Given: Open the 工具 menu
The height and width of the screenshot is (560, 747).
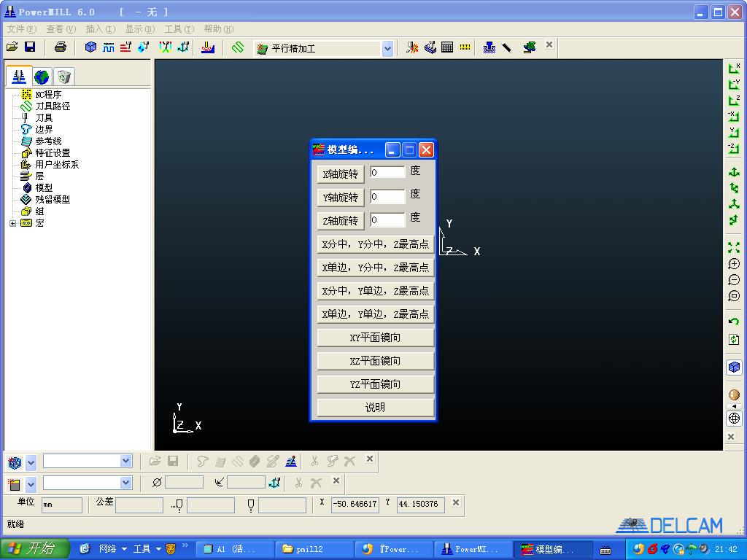Looking at the screenshot, I should pos(179,29).
